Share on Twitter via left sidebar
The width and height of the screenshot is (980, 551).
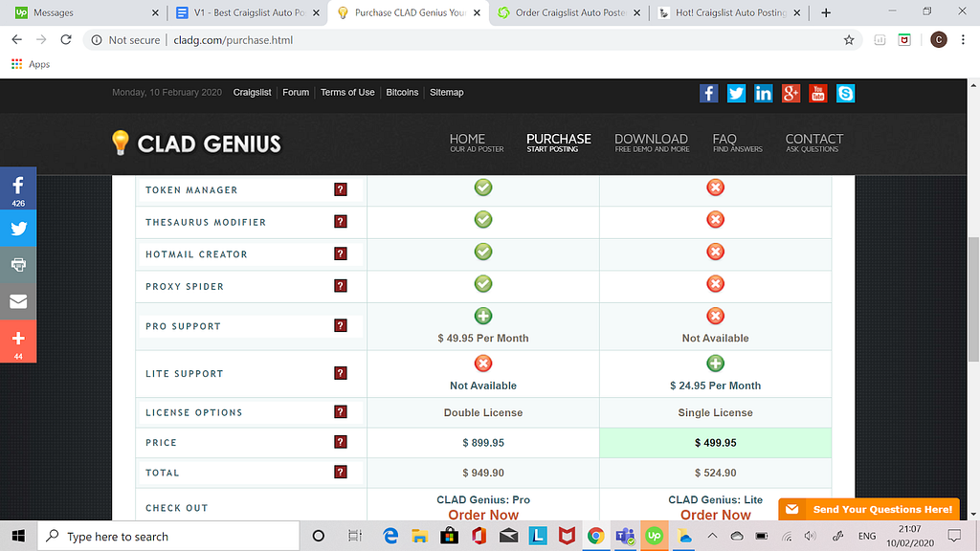click(x=18, y=228)
